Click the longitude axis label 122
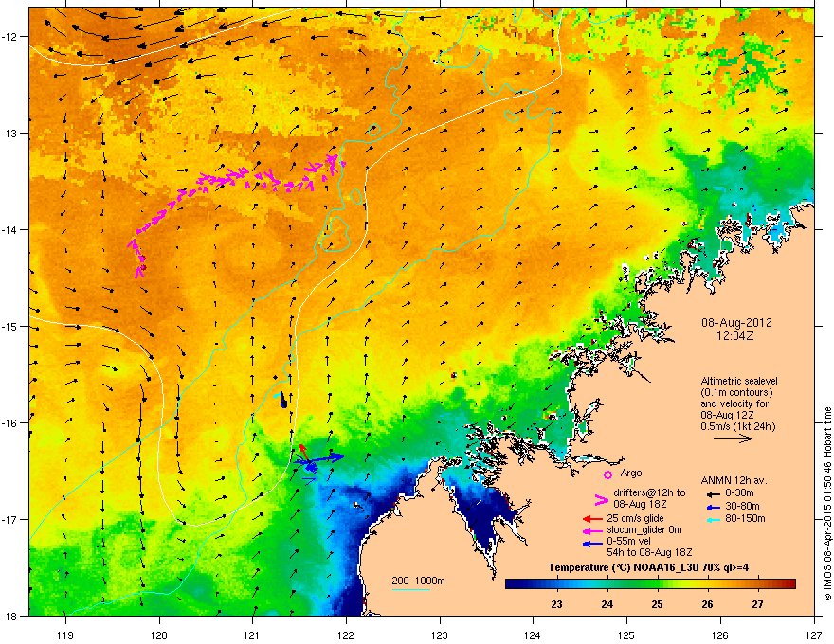Viewport: 834px width, 644px height. click(x=346, y=635)
